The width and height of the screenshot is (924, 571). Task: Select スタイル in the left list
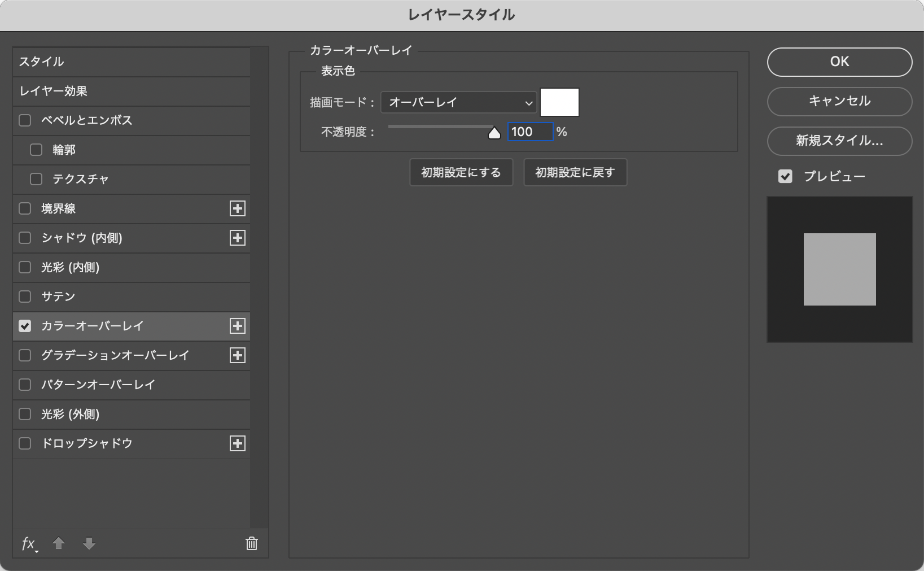[x=131, y=62]
